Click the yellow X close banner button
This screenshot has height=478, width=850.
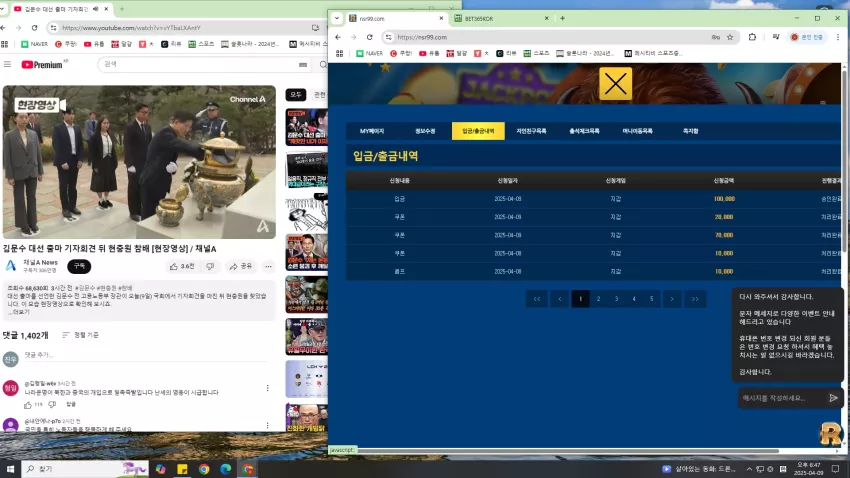615,84
